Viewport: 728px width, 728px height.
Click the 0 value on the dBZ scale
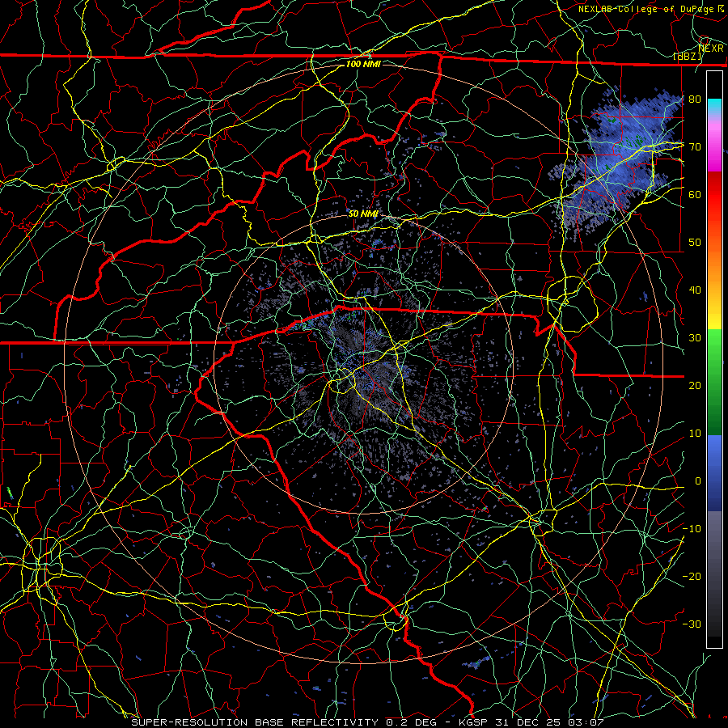(697, 481)
